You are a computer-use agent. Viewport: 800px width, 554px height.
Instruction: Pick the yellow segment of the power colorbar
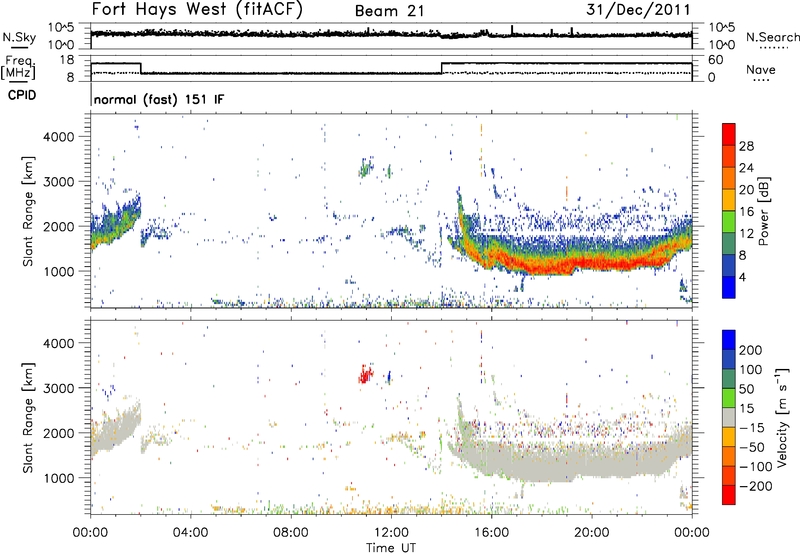(729, 200)
